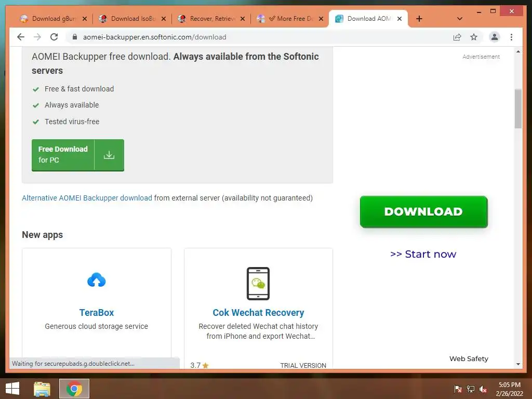
Task: Close the Download AOMEI tab
Action: [400, 19]
